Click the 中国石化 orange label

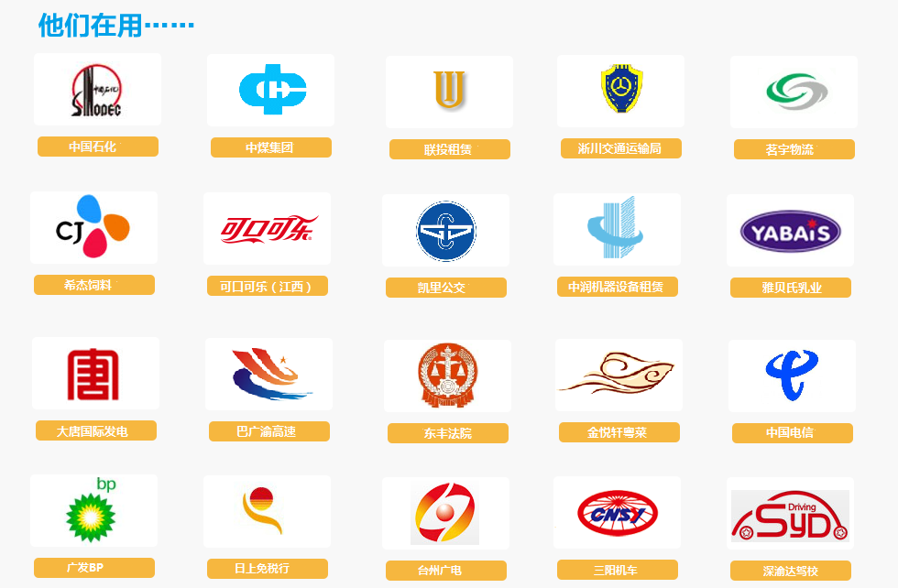pos(98,147)
